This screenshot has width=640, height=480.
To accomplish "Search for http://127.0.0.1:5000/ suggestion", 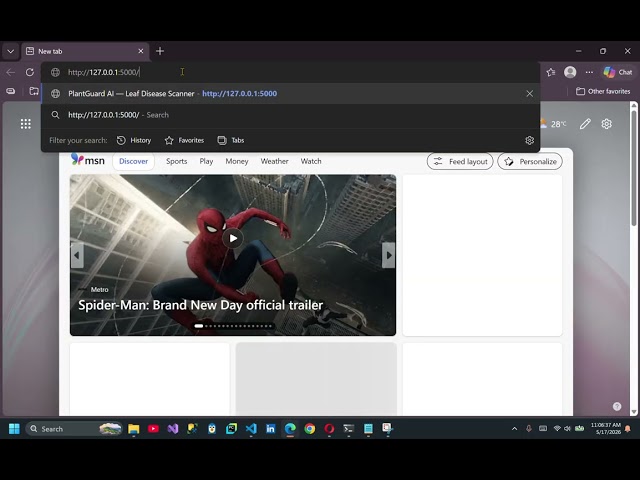I will pos(290,115).
